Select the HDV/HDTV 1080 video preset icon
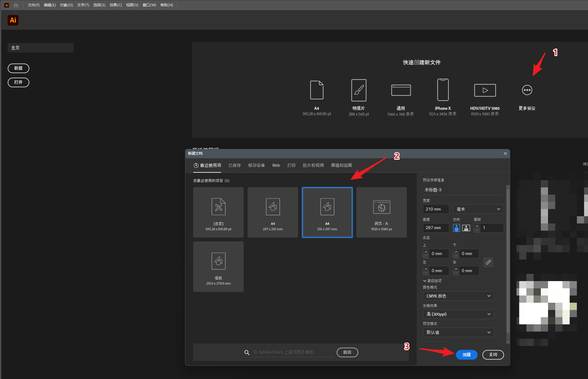This screenshot has width=588, height=379. coord(485,90)
